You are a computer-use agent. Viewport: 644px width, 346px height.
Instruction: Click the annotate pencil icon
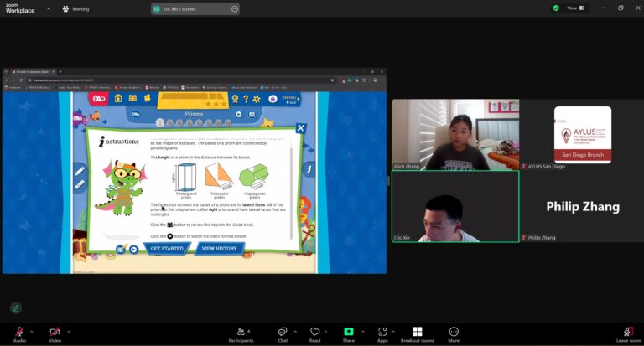[x=16, y=308]
